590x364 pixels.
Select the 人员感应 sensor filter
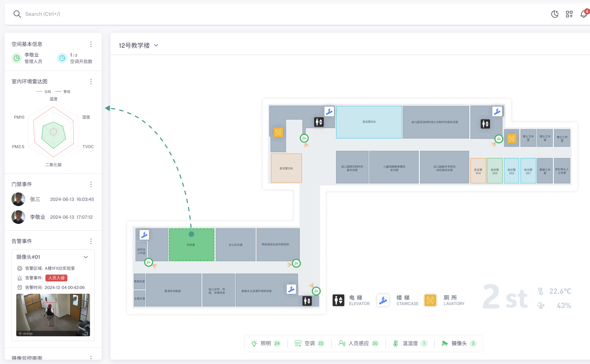tap(358, 343)
